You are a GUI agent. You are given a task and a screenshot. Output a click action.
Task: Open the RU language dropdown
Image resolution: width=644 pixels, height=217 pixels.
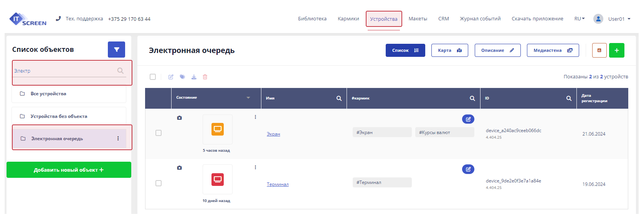point(580,19)
